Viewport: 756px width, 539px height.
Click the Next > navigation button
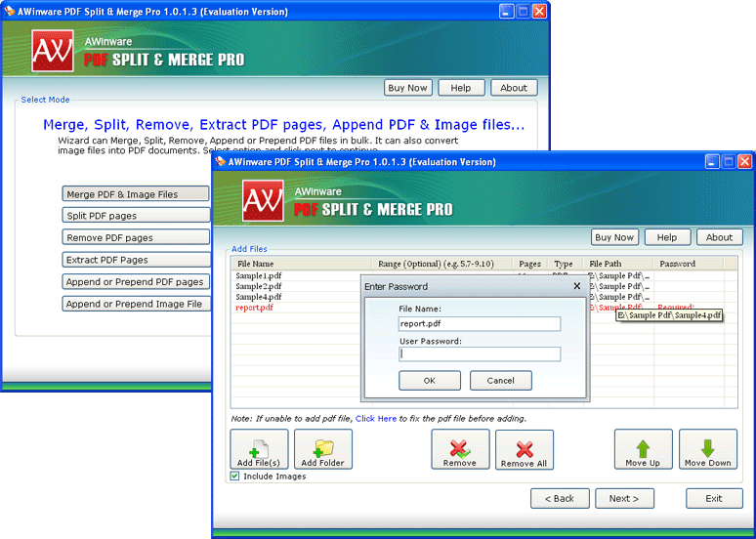click(624, 498)
